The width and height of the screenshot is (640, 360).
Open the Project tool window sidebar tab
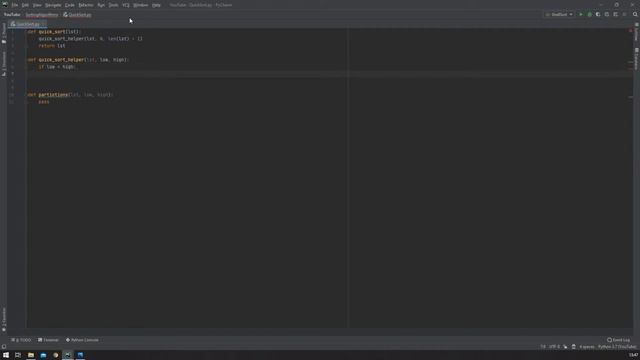[x=4, y=33]
